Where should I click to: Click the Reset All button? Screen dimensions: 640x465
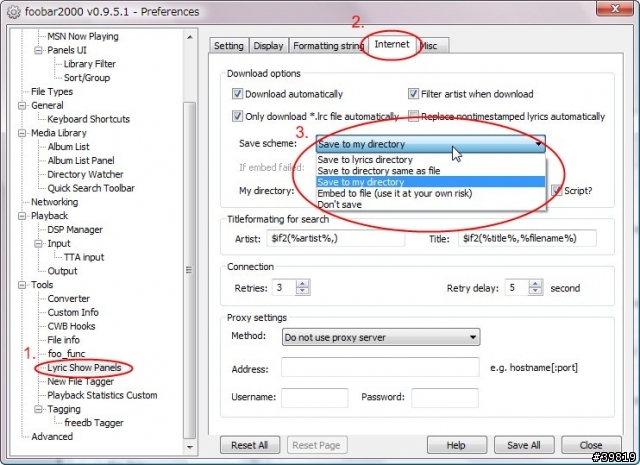(250, 445)
